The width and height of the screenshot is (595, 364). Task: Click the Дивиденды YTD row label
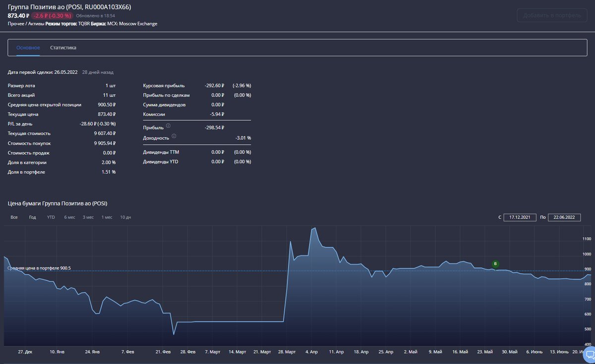point(161,162)
